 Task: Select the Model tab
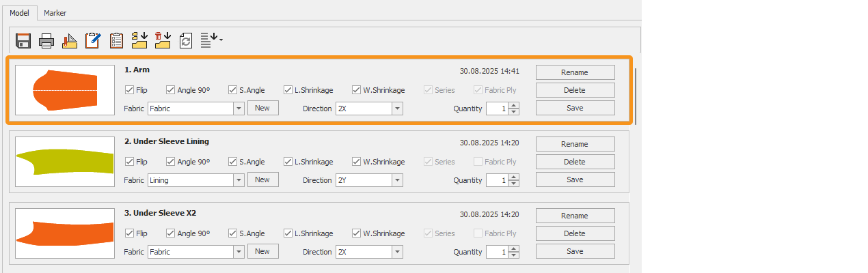[x=19, y=13]
